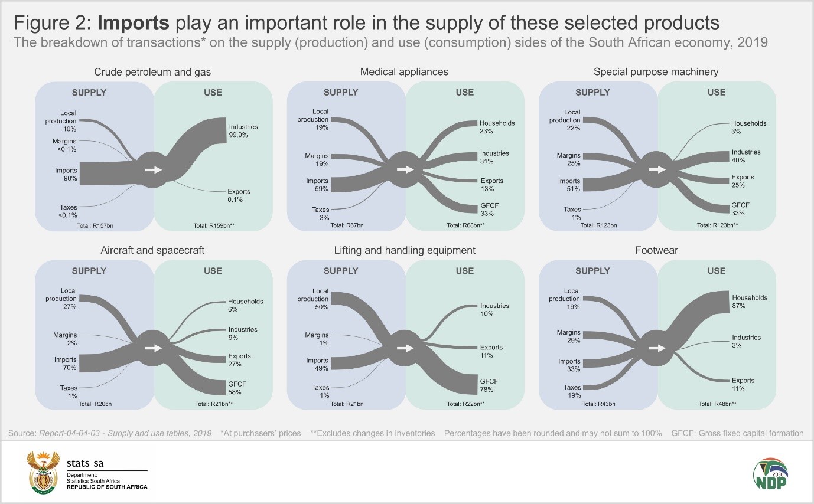Click the Footwear chart title
Screen dimensions: 814x504
click(656, 251)
